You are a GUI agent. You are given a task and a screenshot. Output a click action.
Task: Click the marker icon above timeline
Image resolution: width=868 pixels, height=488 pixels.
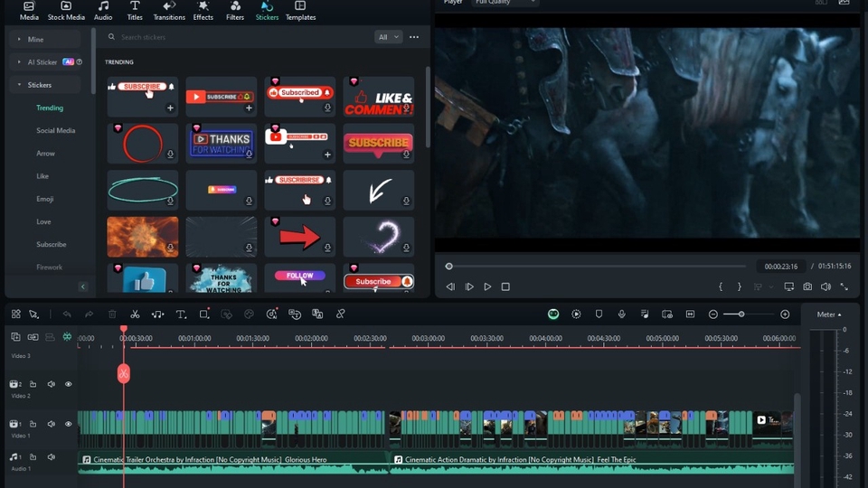click(599, 314)
